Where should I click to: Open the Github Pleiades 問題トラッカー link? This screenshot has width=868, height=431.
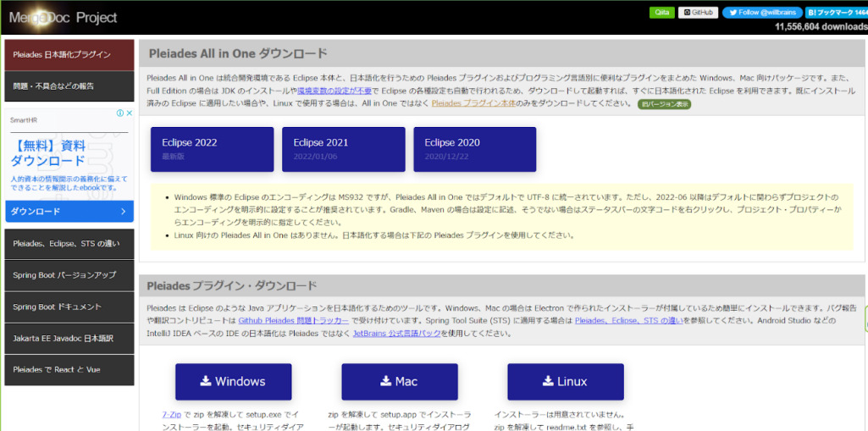coord(294,320)
